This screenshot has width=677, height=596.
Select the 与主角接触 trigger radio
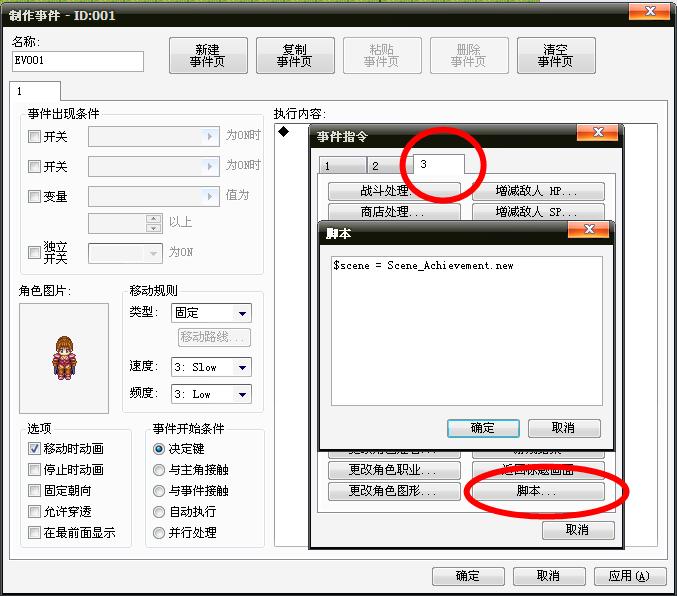[x=159, y=470]
